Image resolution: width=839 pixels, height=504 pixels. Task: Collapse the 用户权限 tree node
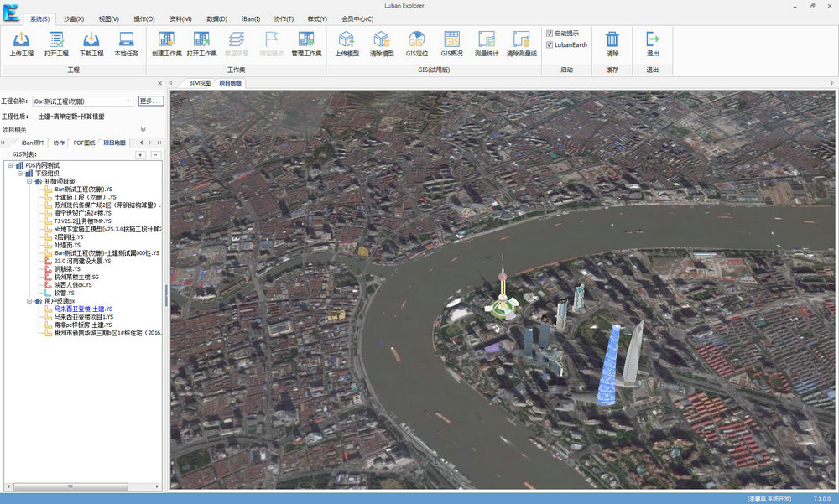pos(29,301)
